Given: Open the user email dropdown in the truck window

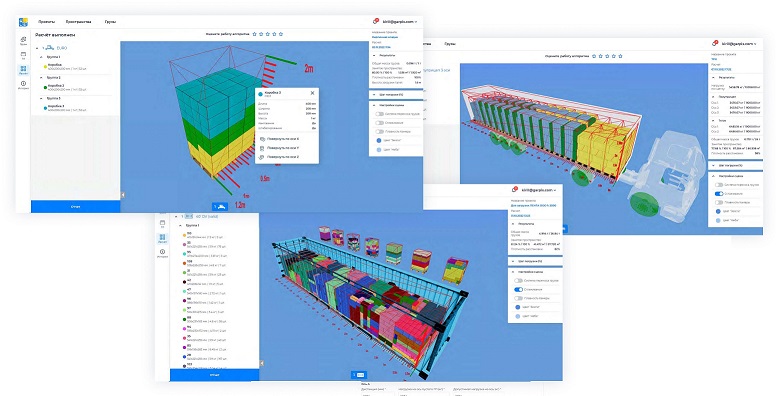Looking at the screenshot, I should point(739,44).
